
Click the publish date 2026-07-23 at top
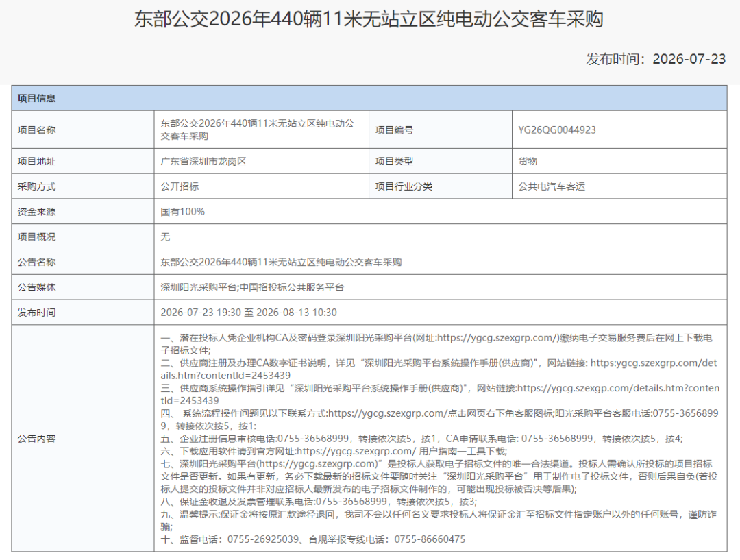(x=689, y=59)
